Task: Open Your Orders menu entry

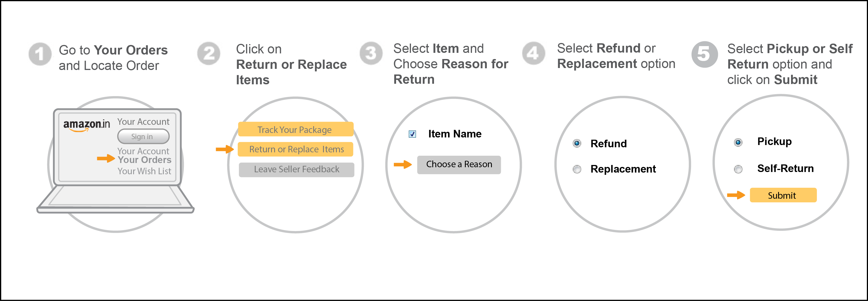Action: tap(144, 160)
